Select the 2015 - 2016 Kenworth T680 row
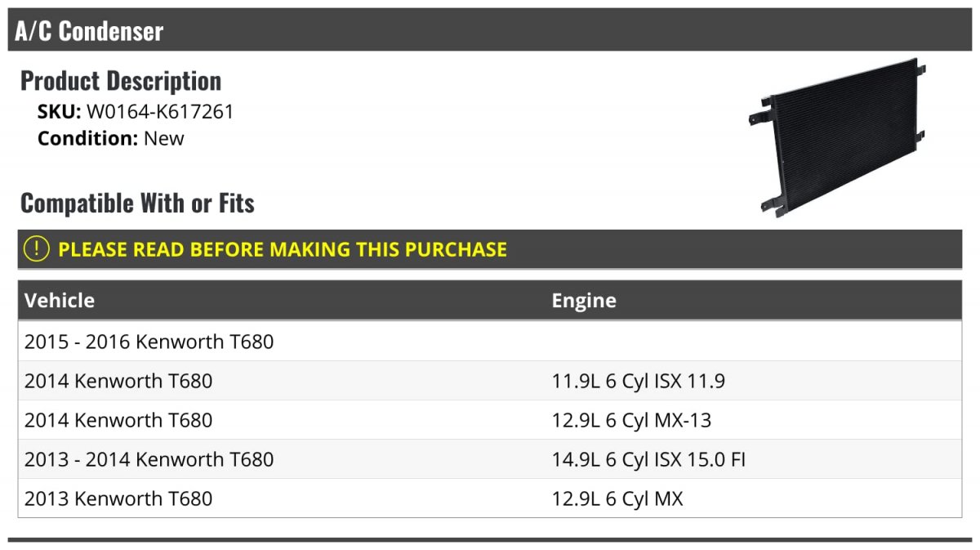Screen dimensions: 980x550 pyautogui.click(x=149, y=342)
